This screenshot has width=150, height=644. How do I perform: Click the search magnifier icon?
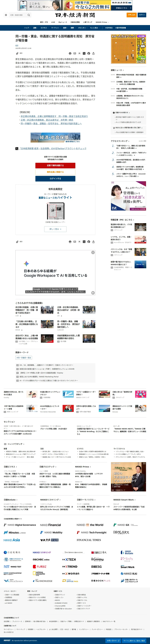pyautogui.click(x=29, y=15)
